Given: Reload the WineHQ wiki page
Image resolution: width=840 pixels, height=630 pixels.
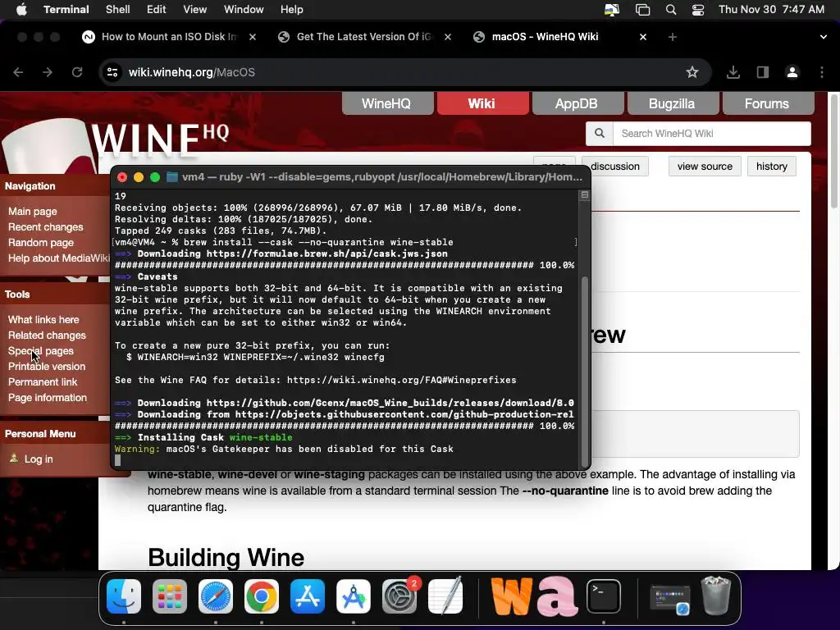Looking at the screenshot, I should coord(77,72).
